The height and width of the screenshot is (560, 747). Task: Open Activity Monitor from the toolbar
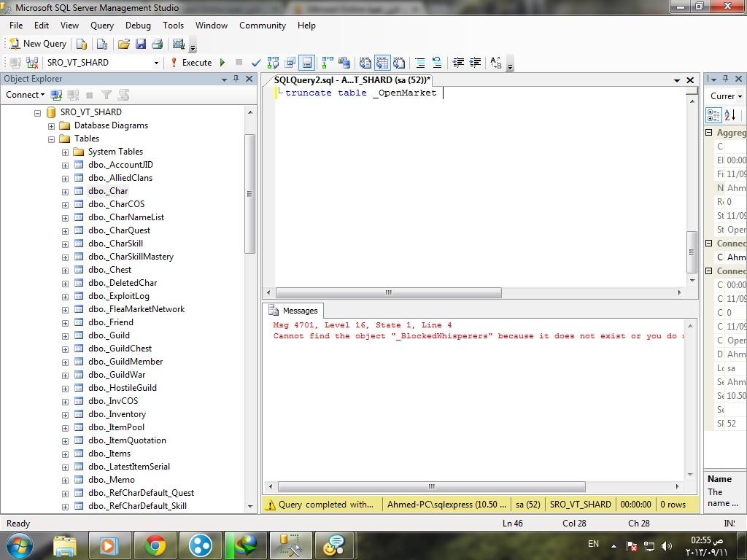coord(178,44)
